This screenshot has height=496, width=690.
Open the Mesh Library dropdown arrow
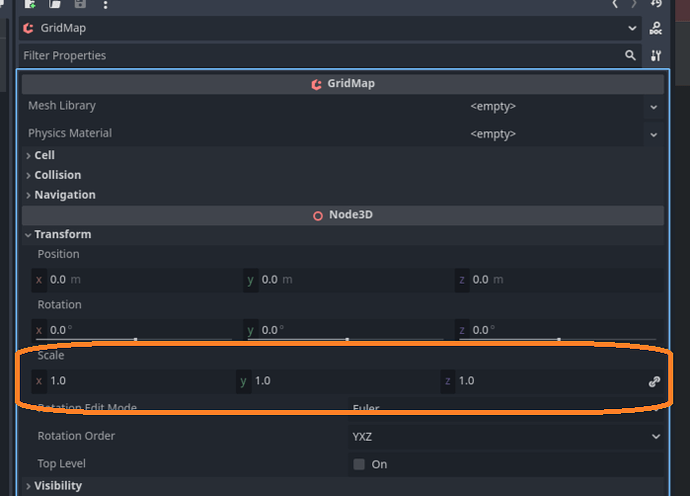(653, 107)
